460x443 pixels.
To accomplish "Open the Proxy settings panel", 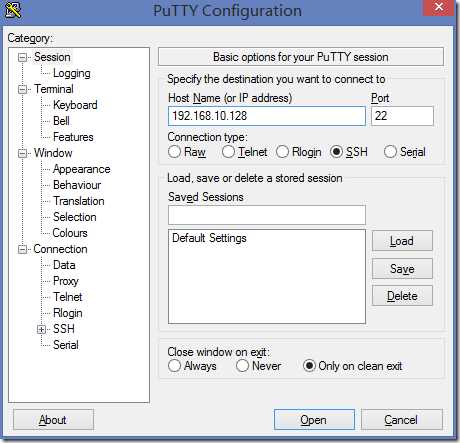I will 66,281.
